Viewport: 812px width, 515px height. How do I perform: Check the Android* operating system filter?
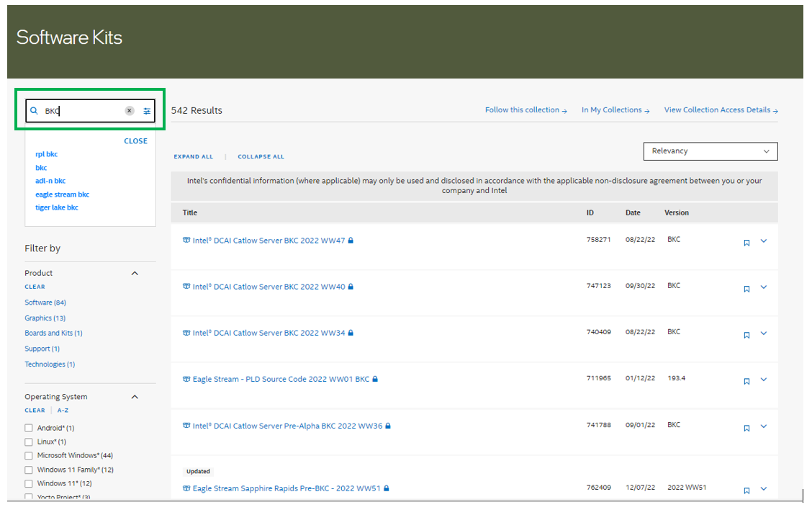[29, 428]
